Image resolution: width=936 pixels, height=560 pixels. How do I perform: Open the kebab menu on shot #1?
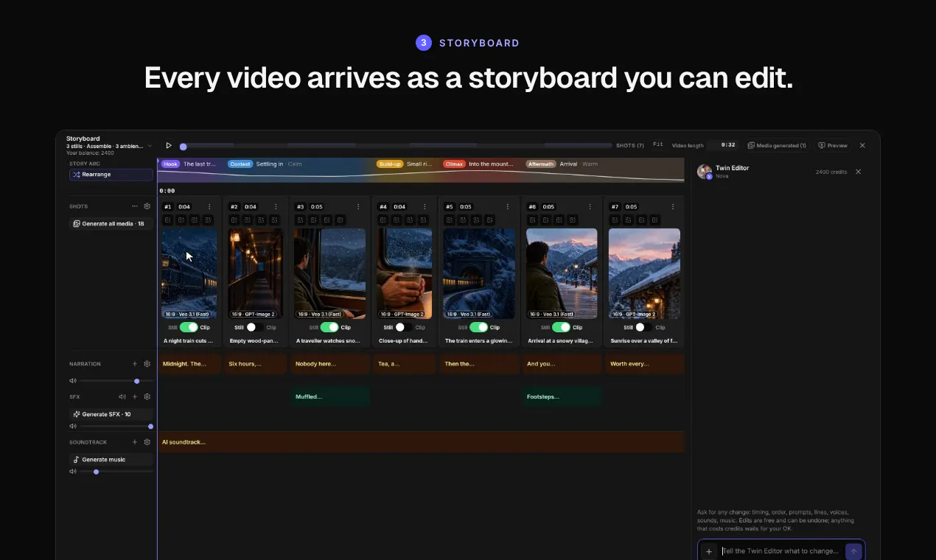(209, 207)
